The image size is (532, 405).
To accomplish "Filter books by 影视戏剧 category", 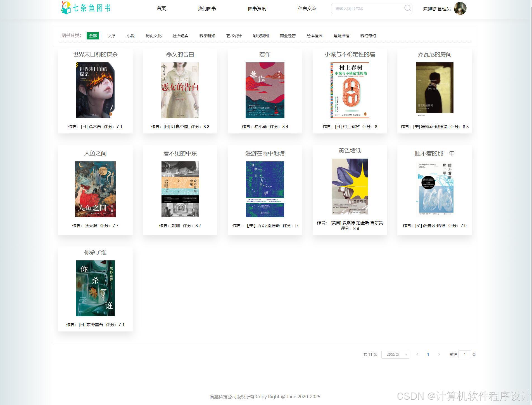I will pyautogui.click(x=261, y=36).
